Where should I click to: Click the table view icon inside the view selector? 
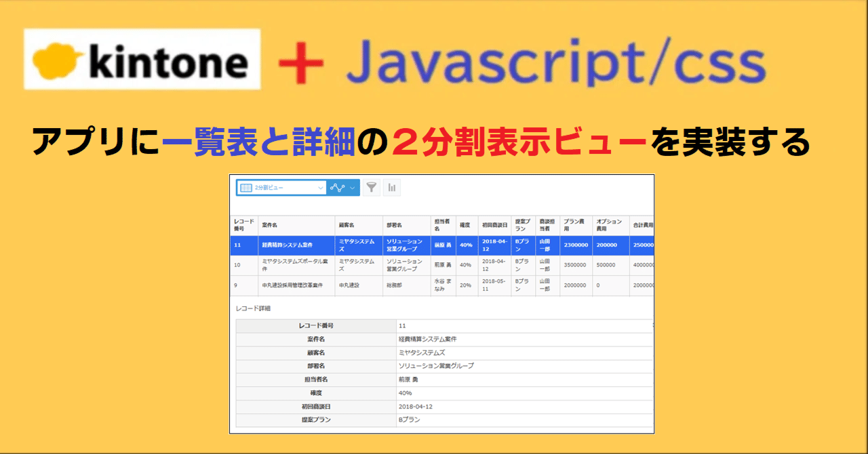247,188
